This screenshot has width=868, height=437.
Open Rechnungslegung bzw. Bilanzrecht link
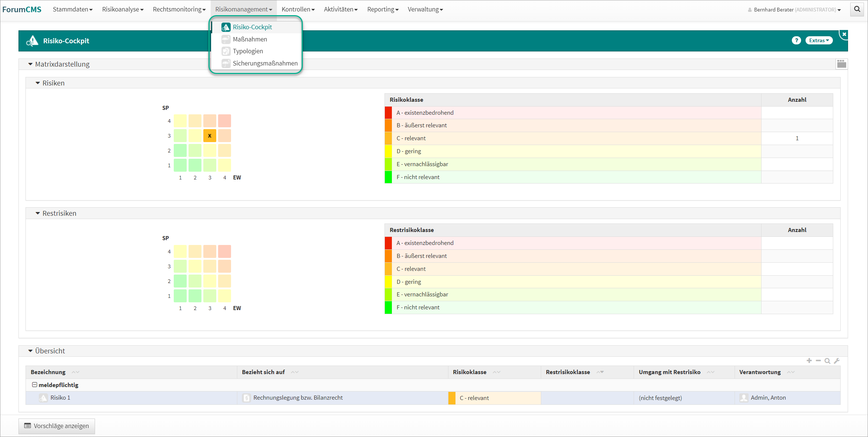pyautogui.click(x=298, y=398)
